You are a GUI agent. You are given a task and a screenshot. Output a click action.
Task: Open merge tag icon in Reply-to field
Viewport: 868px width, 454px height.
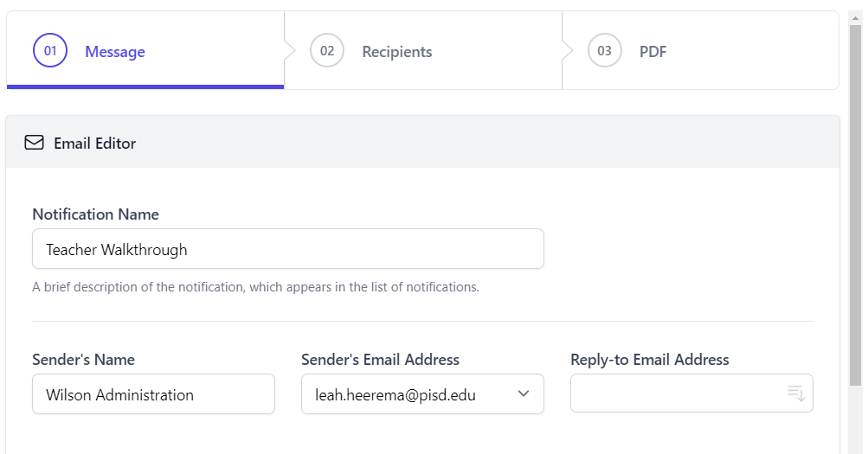tap(796, 393)
